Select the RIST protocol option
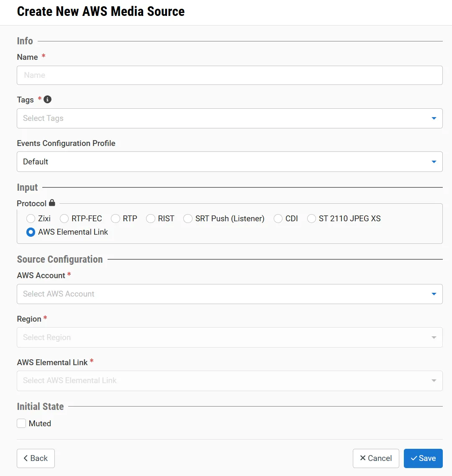 point(151,219)
